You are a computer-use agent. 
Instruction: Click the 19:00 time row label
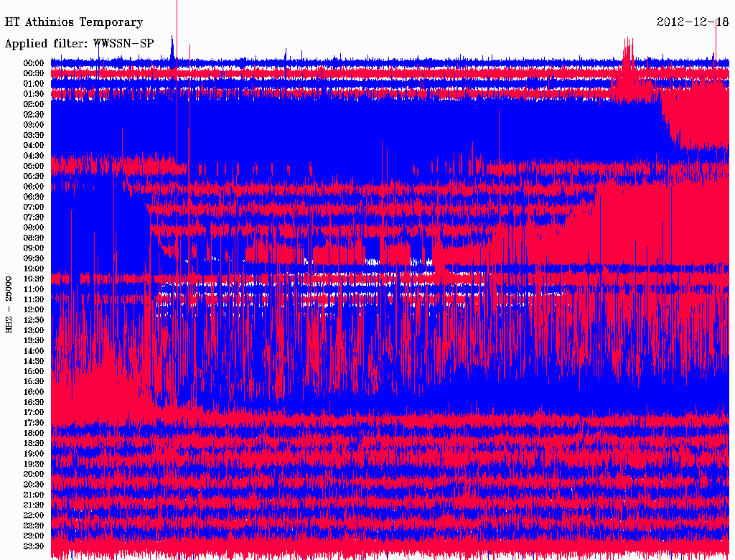coord(34,454)
